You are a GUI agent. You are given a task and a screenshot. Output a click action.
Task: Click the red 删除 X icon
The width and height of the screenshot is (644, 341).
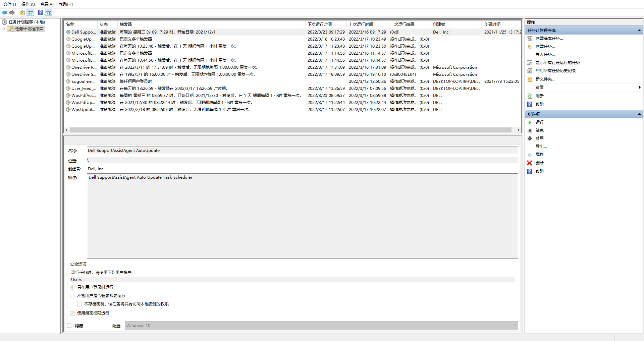coord(530,163)
